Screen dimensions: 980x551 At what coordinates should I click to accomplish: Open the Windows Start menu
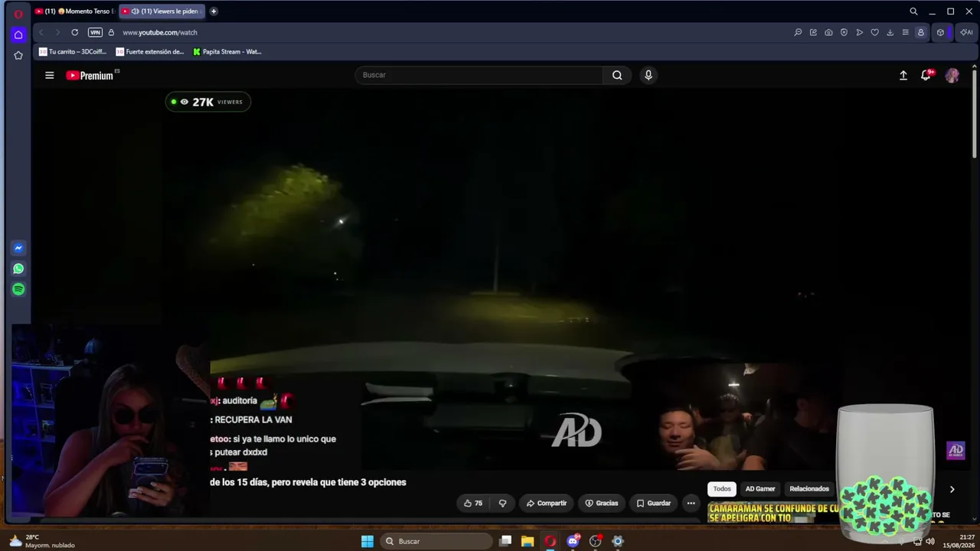(367, 541)
